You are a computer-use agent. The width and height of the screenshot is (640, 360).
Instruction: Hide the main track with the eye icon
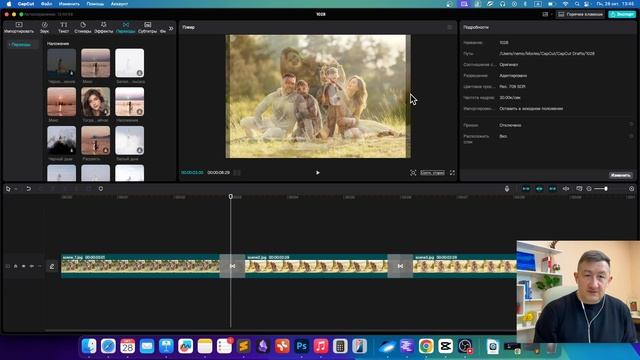(24, 266)
